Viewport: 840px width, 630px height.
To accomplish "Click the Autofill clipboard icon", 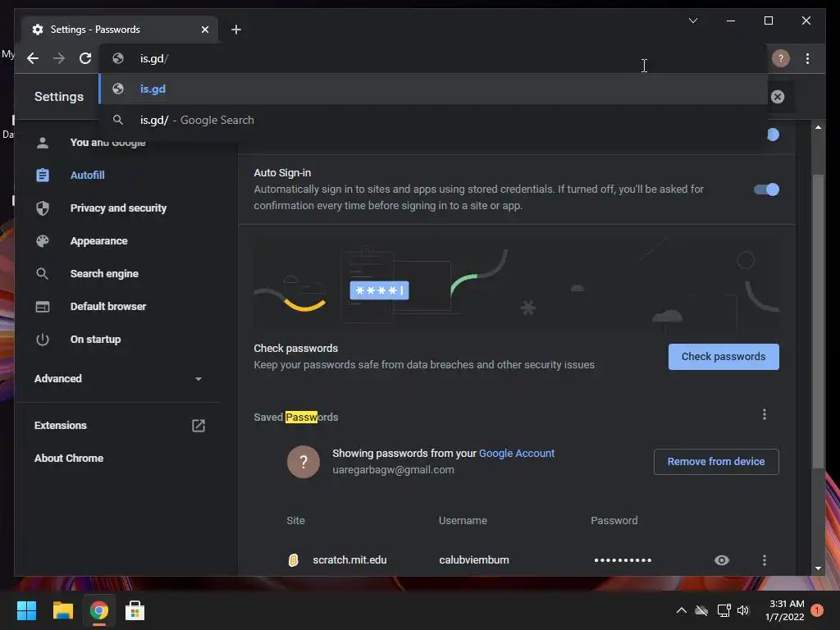I will (x=43, y=176).
